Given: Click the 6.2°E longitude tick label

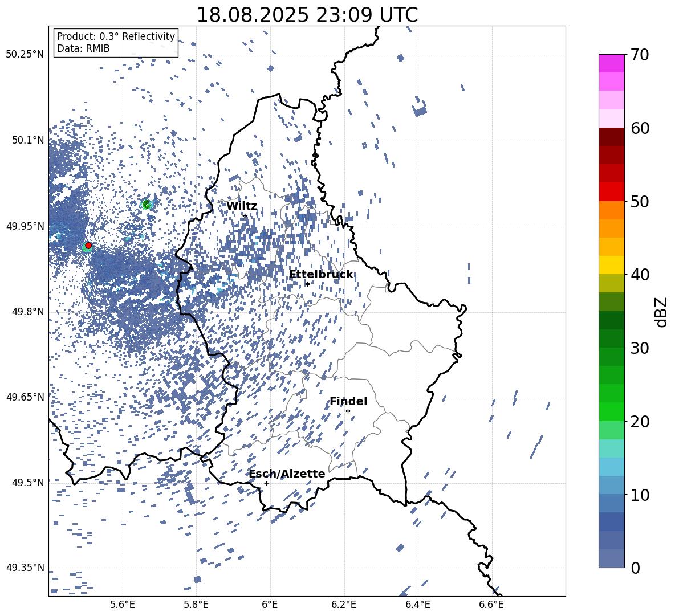Looking at the screenshot, I should click(344, 605).
